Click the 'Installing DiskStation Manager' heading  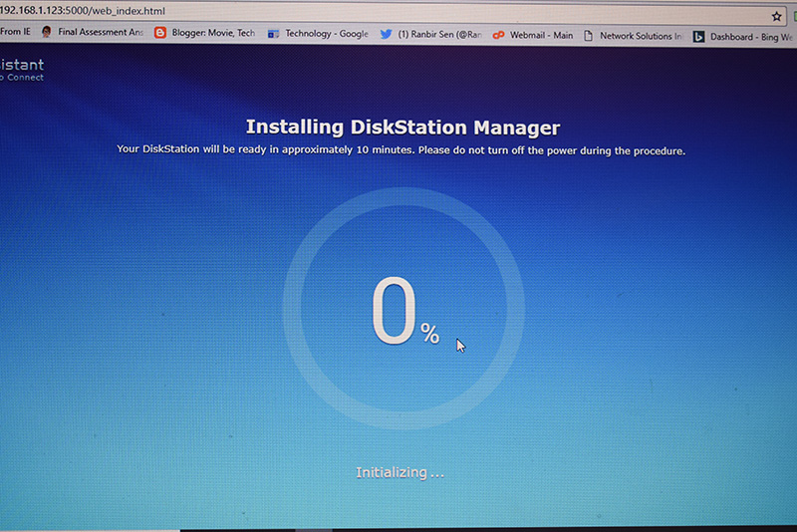point(402,128)
